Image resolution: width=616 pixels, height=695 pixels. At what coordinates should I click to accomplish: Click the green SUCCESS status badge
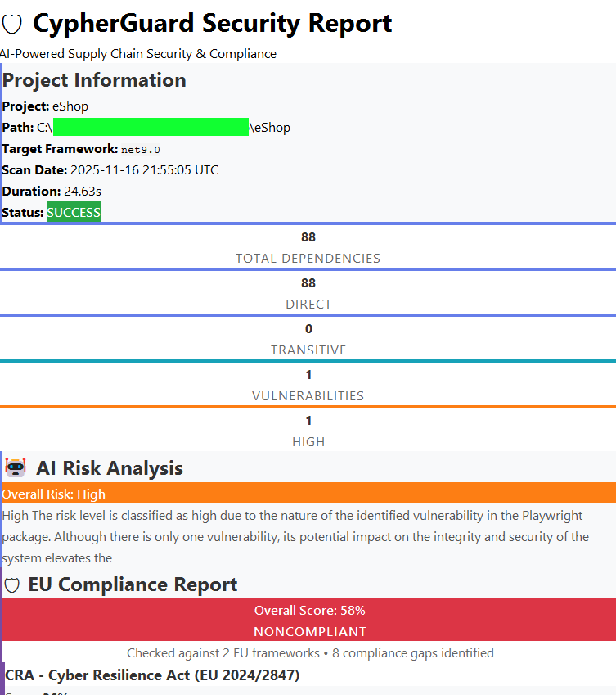coord(74,212)
